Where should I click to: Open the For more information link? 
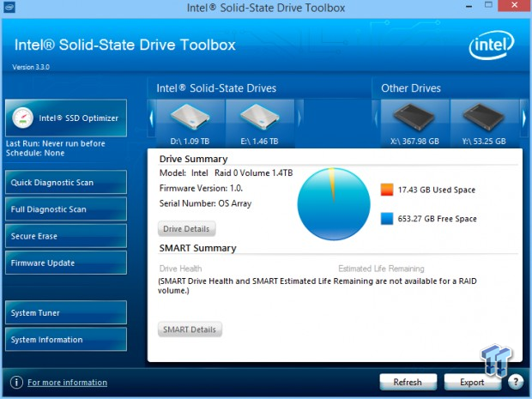67,383
